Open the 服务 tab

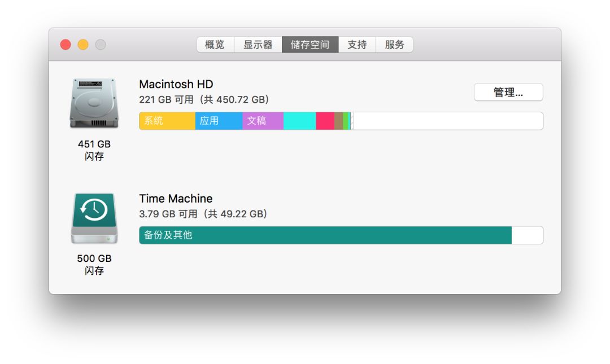(394, 45)
